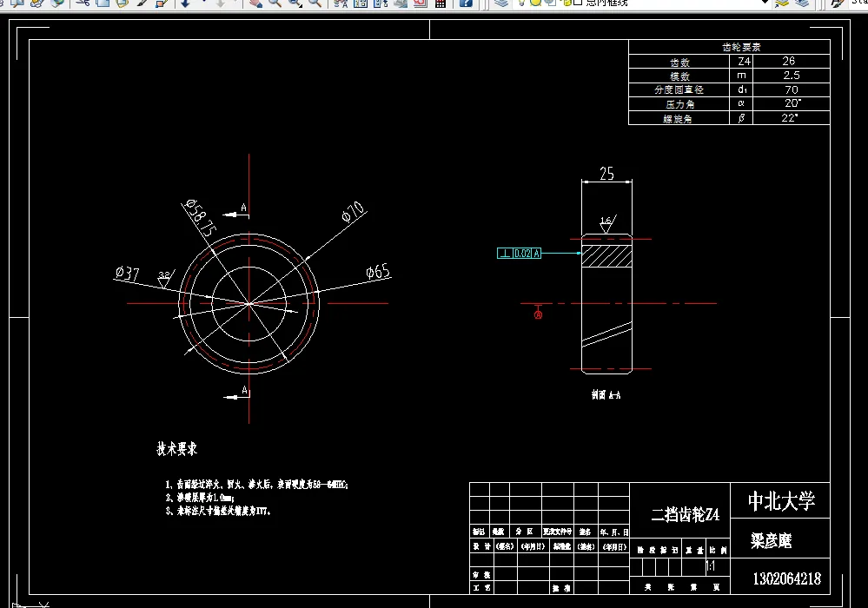Select technical requirement line 1 text
Viewport: 868px width, 608px height.
tap(257, 485)
